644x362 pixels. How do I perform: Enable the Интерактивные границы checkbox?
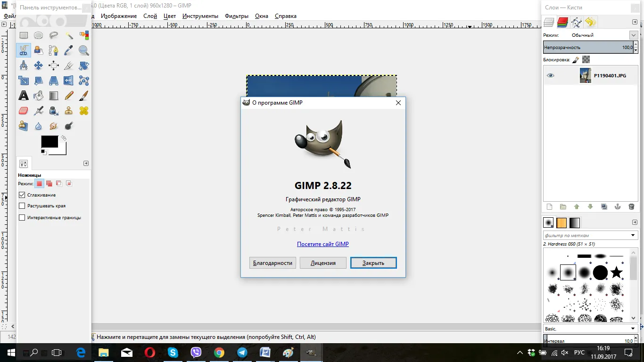click(22, 218)
